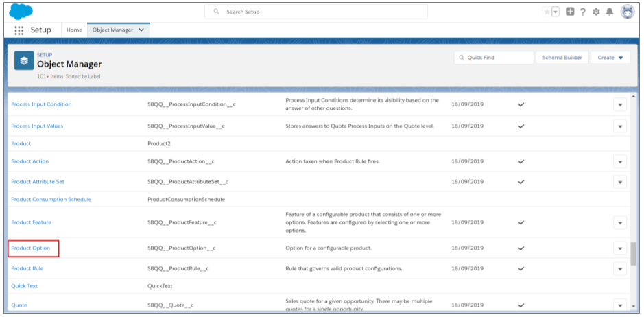
Task: Click the Product Option deployed checkmark
Action: [x=521, y=248]
